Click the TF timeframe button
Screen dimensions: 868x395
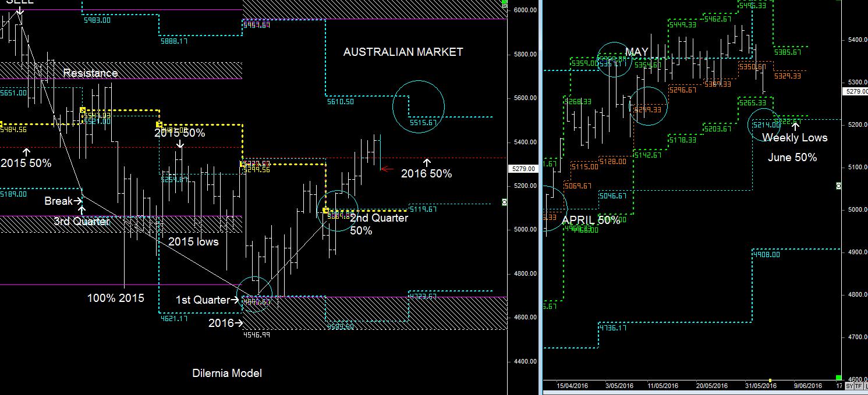pyautogui.click(x=859, y=386)
